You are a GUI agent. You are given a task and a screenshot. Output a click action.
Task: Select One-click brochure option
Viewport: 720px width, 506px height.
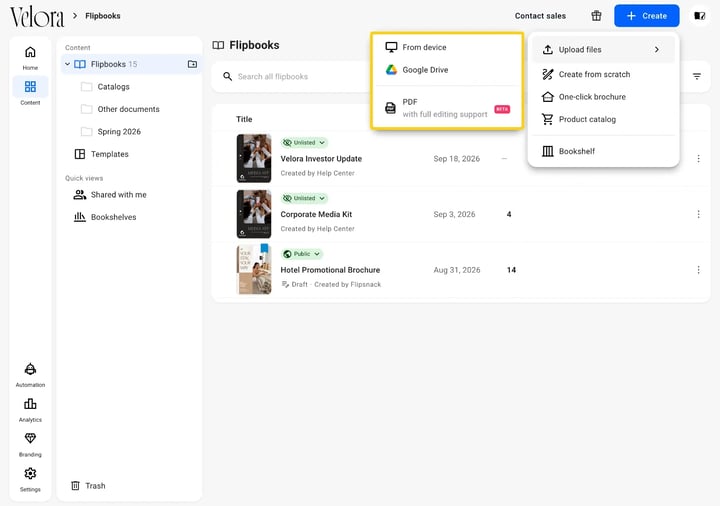[x=603, y=97]
